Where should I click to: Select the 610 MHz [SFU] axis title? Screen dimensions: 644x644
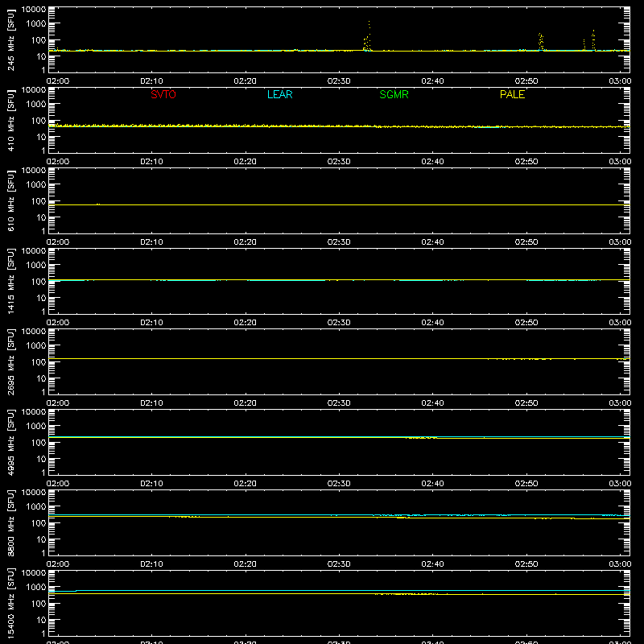point(11,200)
